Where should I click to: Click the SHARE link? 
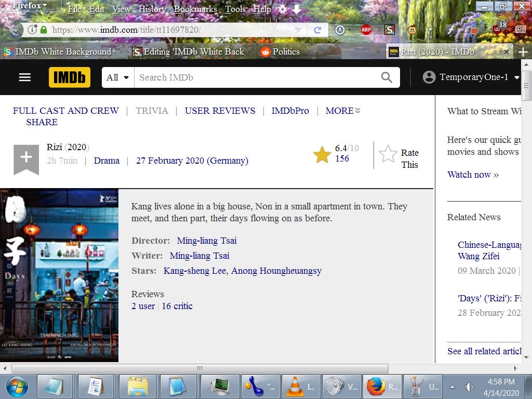[x=42, y=122]
